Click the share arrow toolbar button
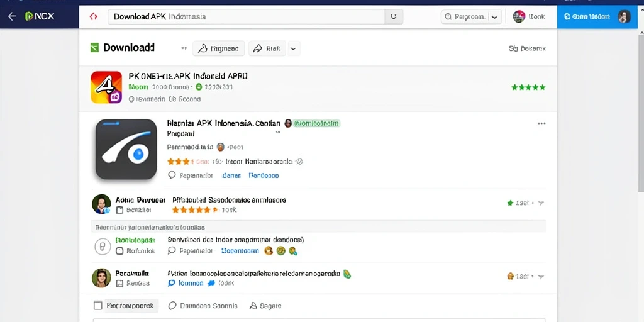 267,48
